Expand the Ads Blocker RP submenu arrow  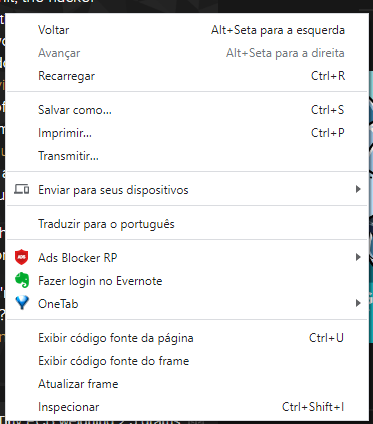click(358, 257)
